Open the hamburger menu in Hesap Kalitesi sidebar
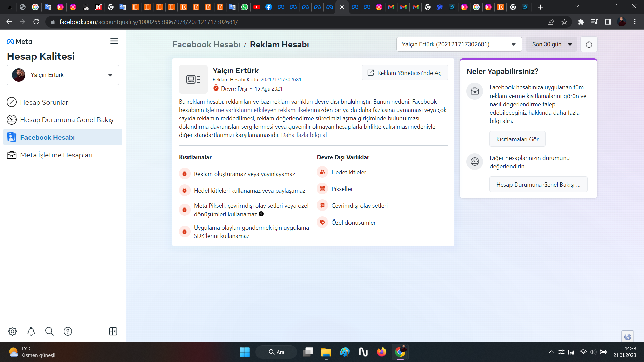644x362 pixels. (114, 41)
